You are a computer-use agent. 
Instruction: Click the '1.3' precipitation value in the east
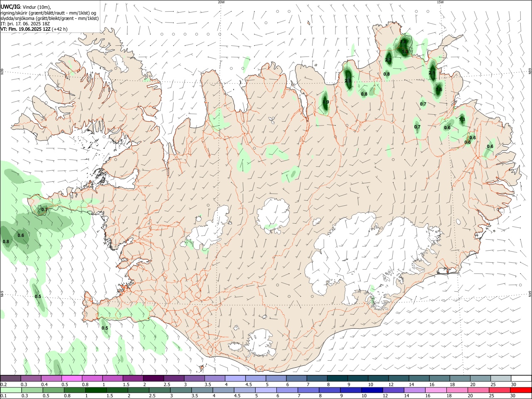pos(462,120)
